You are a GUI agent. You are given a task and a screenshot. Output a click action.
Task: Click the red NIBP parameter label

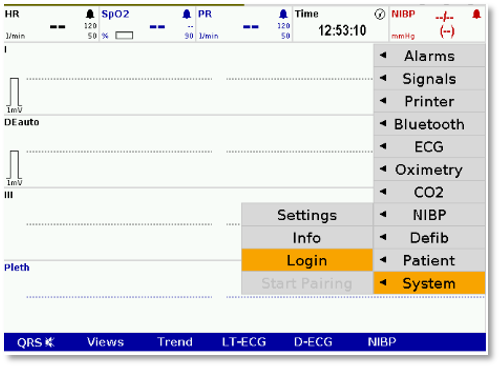(403, 14)
